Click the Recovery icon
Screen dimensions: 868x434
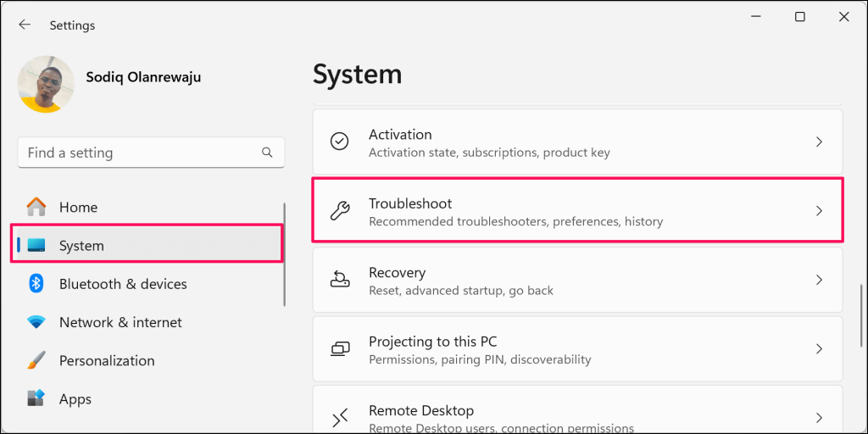pos(340,280)
